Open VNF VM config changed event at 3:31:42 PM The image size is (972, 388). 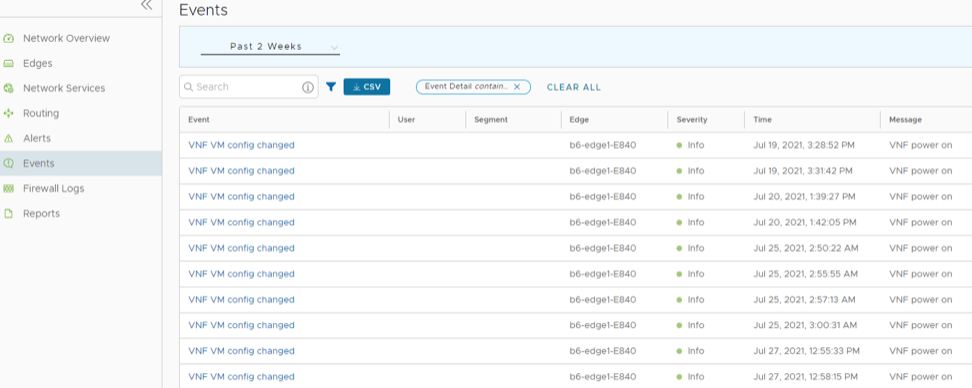click(241, 170)
